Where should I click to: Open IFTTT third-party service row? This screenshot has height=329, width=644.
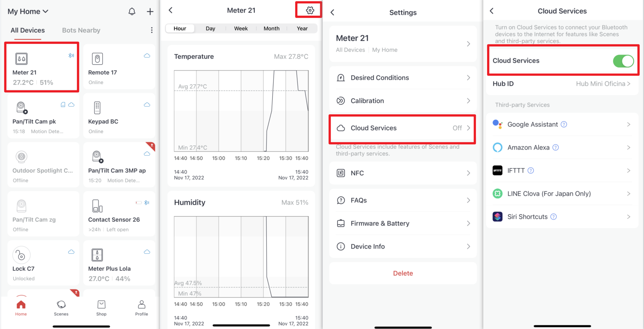[562, 171]
